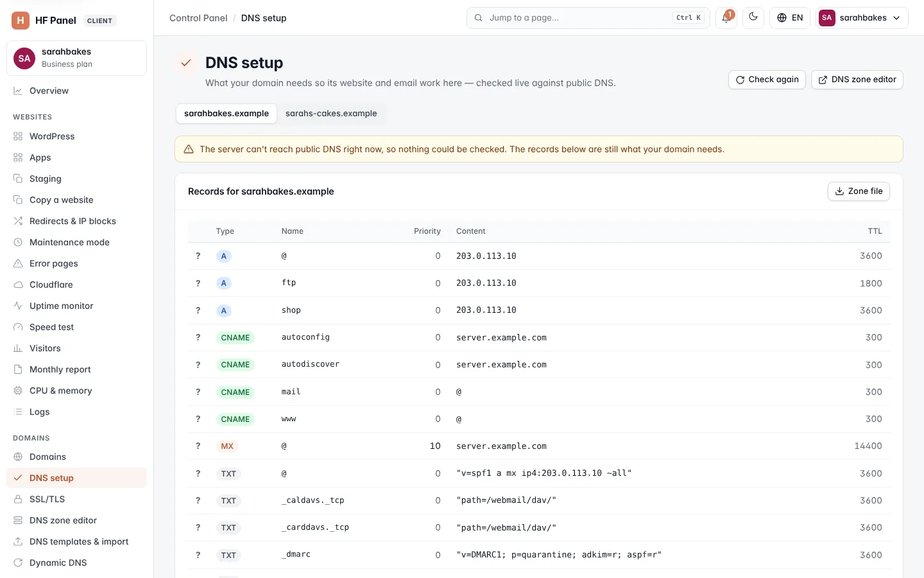Click the MX record type badge
This screenshot has width=924, height=578.
(227, 446)
